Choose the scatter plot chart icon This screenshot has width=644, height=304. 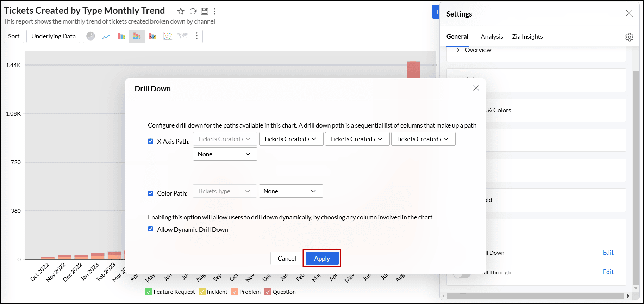pyautogui.click(x=168, y=36)
